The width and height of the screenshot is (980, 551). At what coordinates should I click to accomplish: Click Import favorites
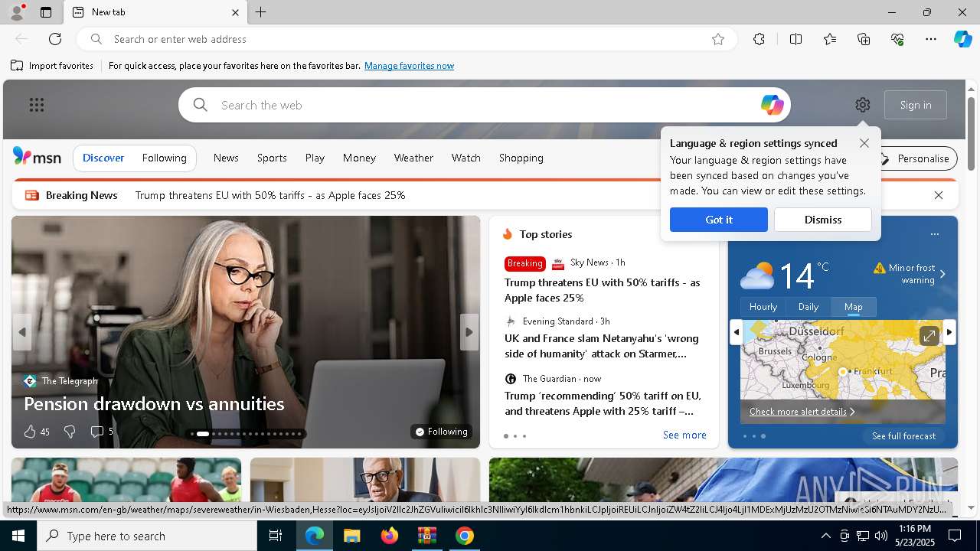click(x=52, y=66)
